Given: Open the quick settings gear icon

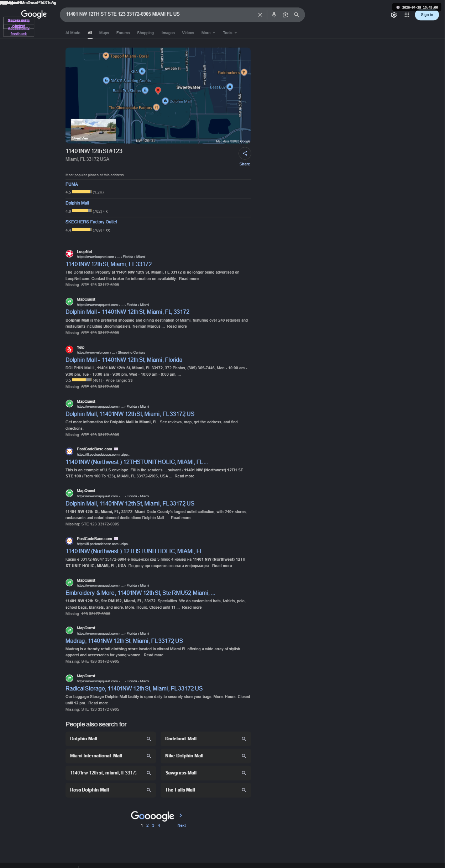Looking at the screenshot, I should [394, 15].
